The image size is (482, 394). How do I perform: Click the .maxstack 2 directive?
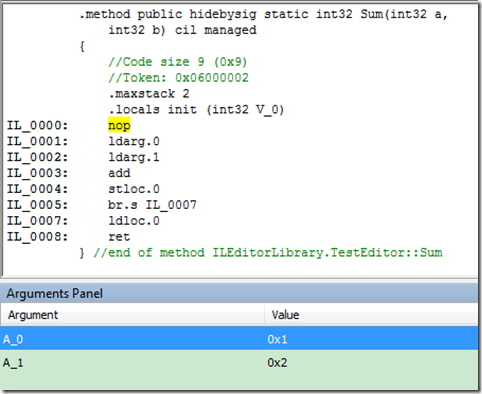[x=149, y=94]
